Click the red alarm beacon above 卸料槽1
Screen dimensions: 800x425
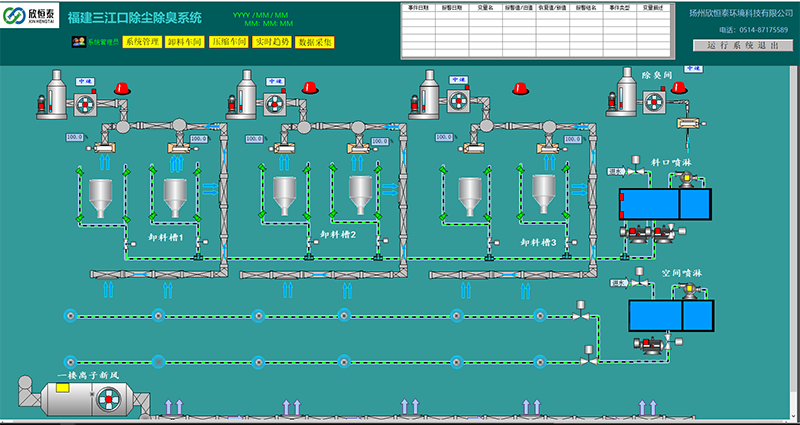[x=121, y=89]
